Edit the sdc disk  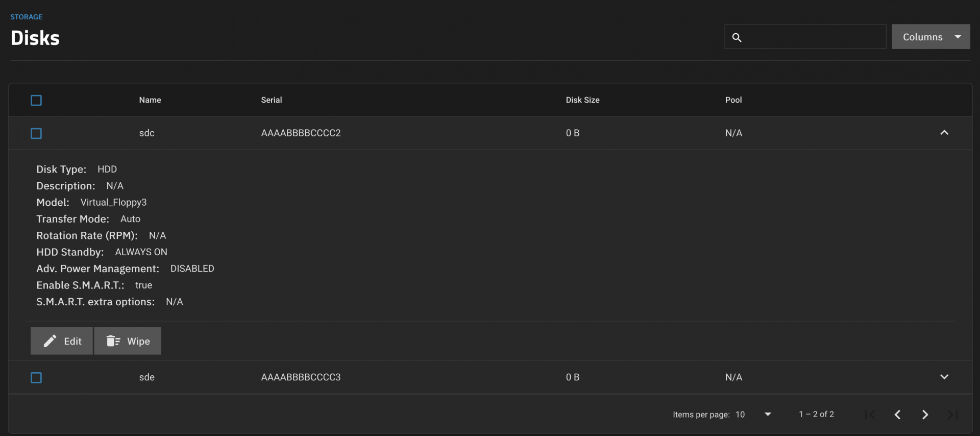click(x=62, y=341)
